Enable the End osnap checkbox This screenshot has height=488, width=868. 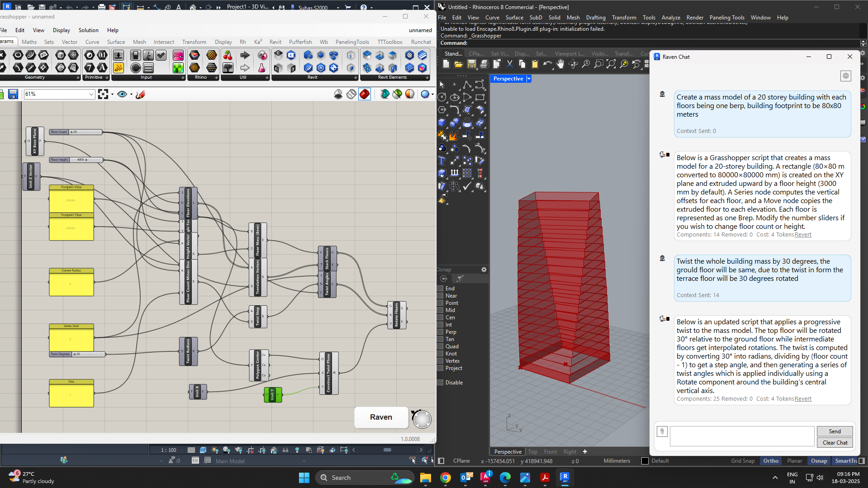[441, 289]
